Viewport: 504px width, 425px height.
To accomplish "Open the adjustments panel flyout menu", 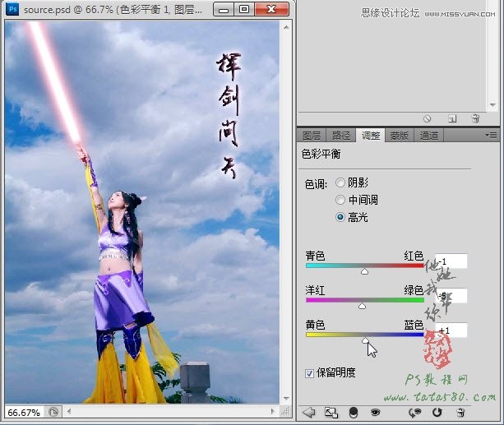I will point(491,136).
